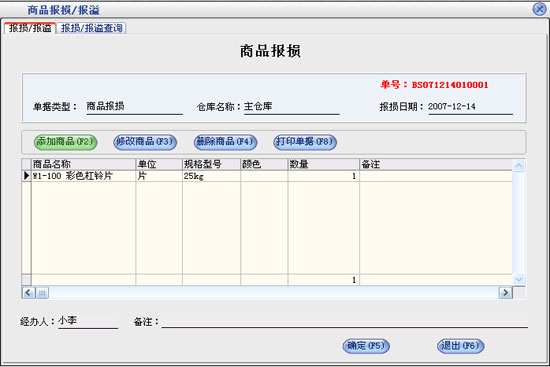Click the horizontal scrollbar thumb
This screenshot has height=367, width=550.
click(x=42, y=293)
